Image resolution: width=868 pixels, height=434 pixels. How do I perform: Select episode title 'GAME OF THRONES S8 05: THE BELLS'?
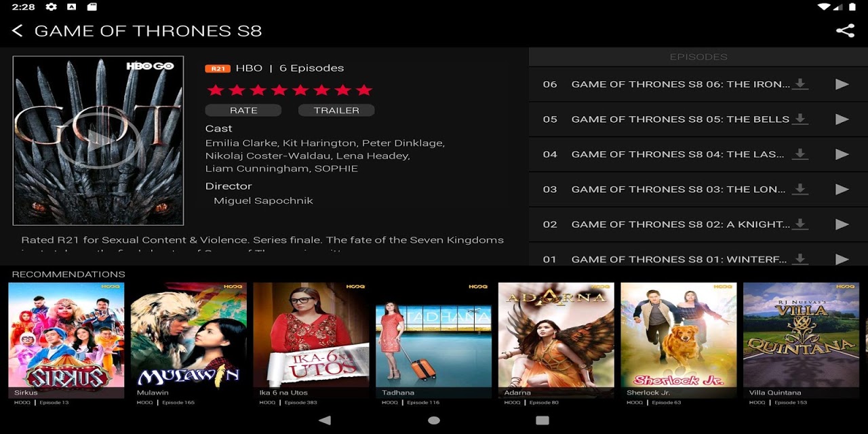[x=680, y=119]
